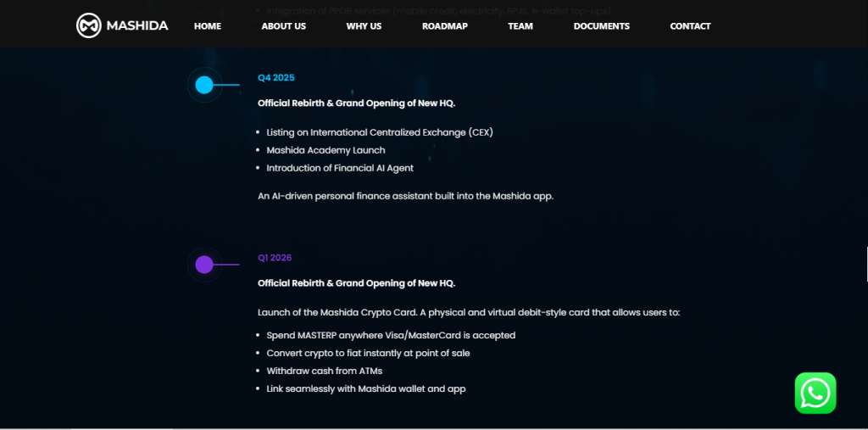Navigate to Why Us
The image size is (868, 430).
(364, 26)
